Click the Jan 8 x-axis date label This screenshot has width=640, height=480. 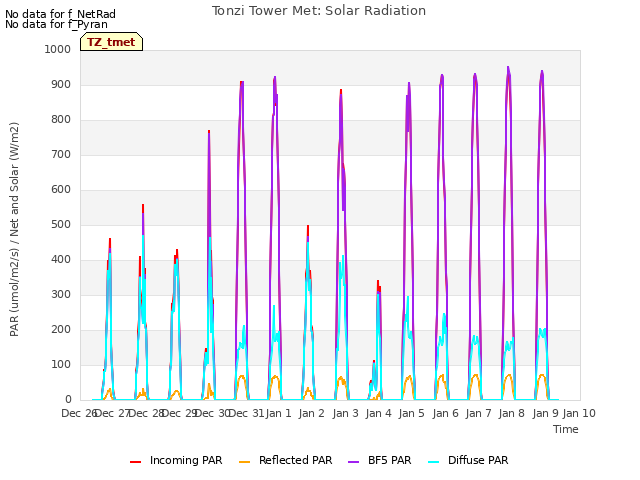point(511,413)
